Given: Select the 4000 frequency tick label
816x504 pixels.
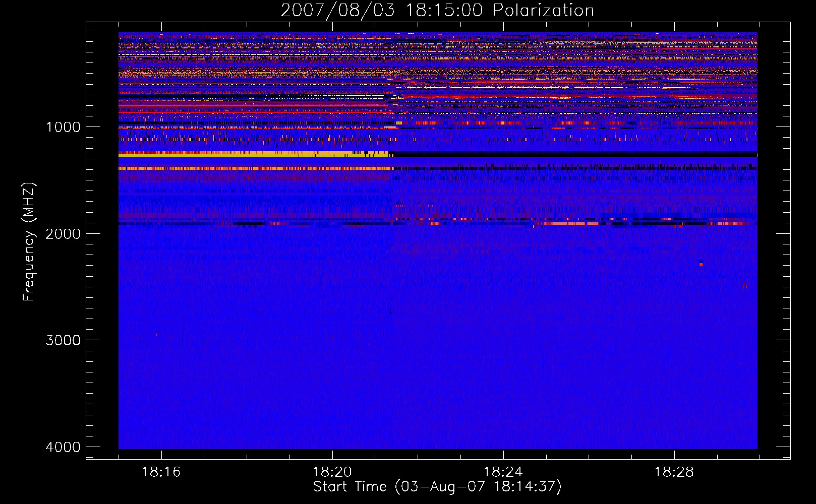Looking at the screenshot, I should (63, 447).
